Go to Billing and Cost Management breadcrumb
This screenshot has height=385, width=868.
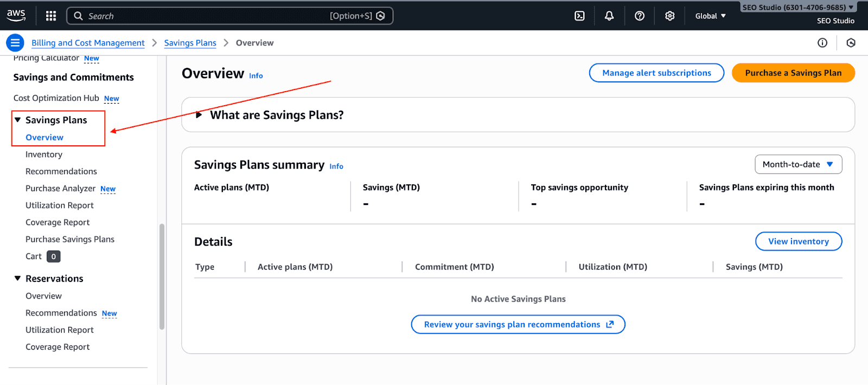[88, 43]
